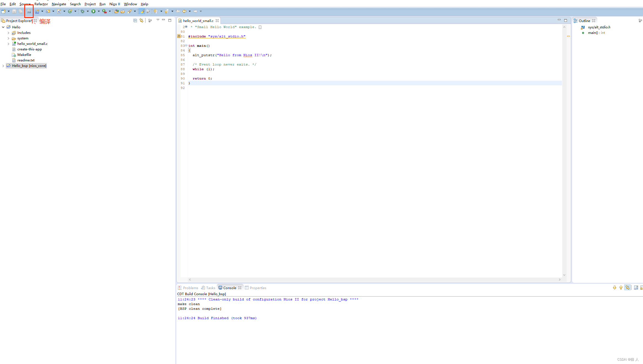The width and height of the screenshot is (643, 364).
Task: Click the Save floppy disk icon
Action: (x=14, y=12)
